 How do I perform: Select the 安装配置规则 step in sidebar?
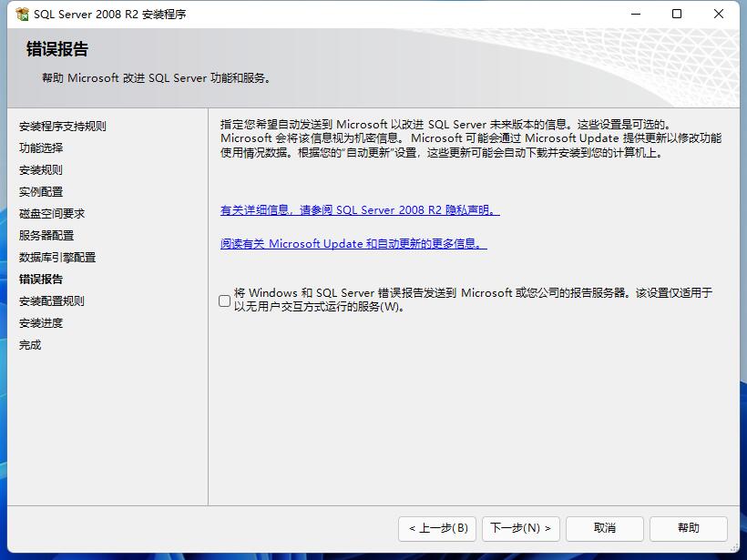click(x=52, y=301)
